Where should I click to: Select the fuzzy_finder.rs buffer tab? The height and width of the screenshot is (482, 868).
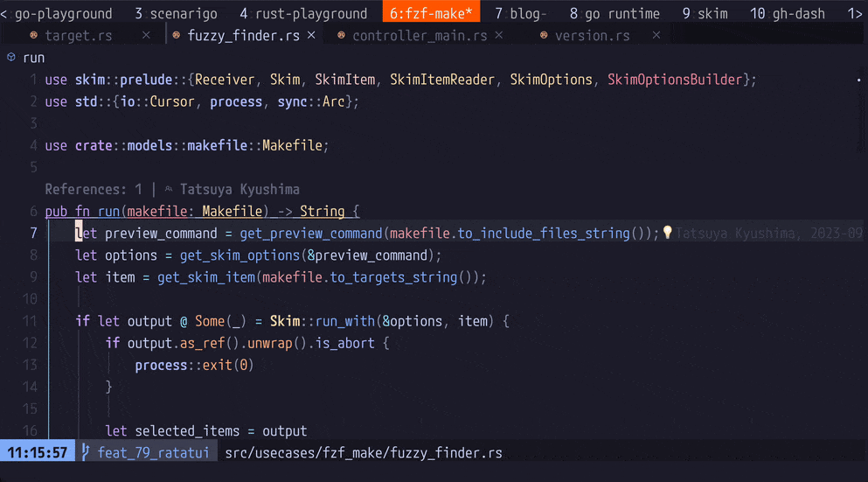[244, 36]
